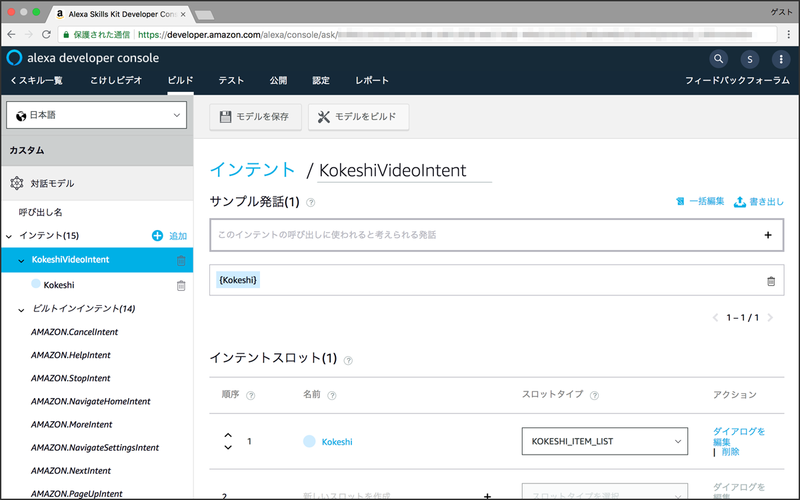Click help icon next to インテントスロット
The image size is (800, 500).
click(x=348, y=360)
